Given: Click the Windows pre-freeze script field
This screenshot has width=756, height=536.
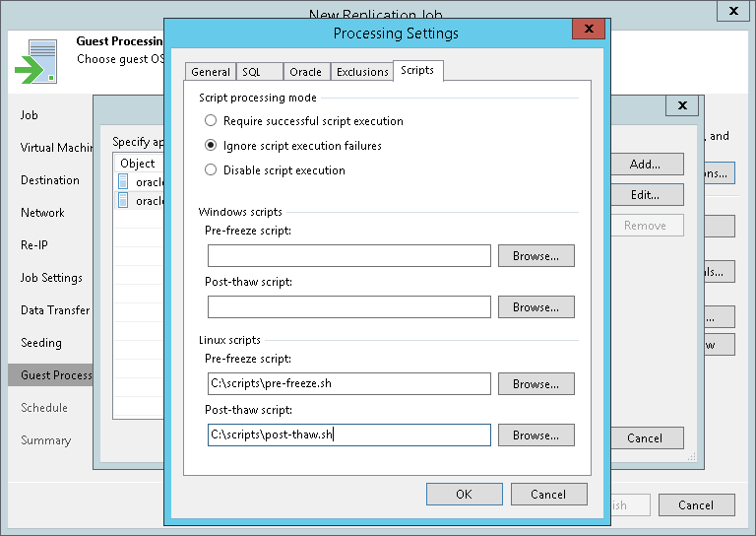Looking at the screenshot, I should click(x=348, y=256).
